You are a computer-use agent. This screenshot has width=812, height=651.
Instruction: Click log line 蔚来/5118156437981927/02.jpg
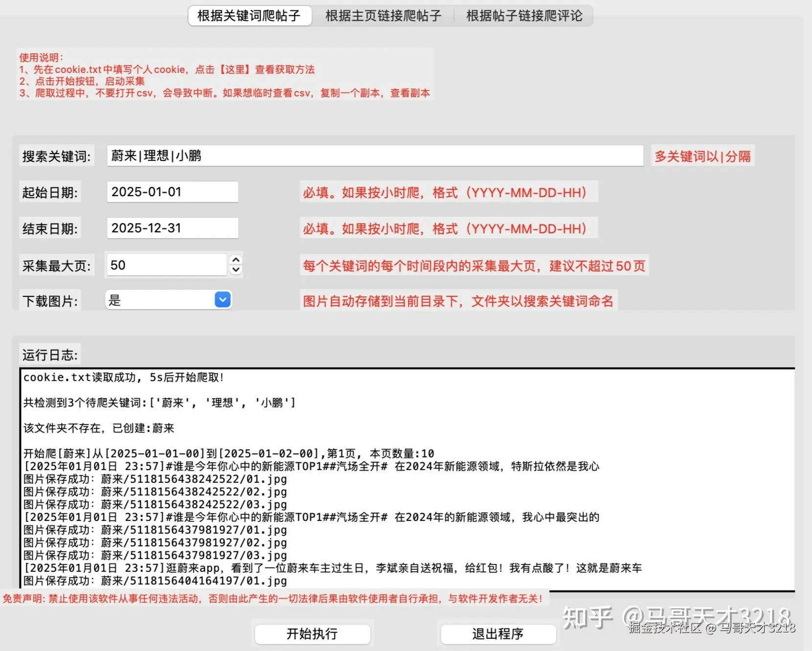(155, 542)
